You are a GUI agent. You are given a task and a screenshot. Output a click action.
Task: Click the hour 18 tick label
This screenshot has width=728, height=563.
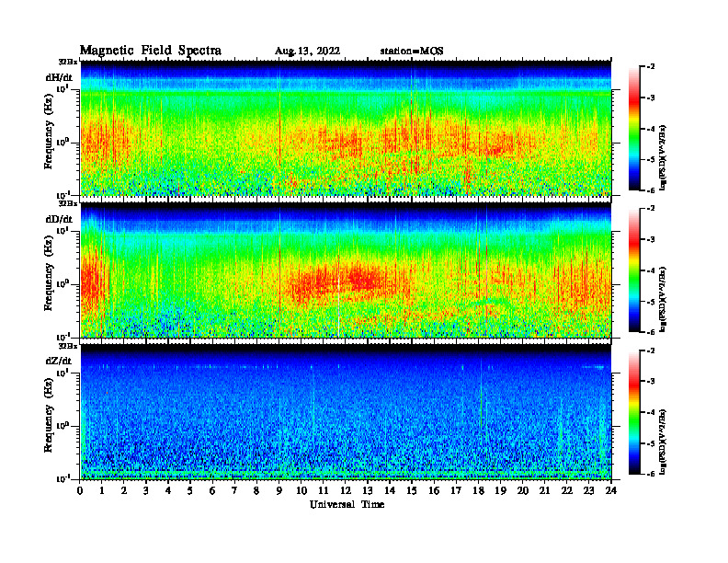[478, 491]
